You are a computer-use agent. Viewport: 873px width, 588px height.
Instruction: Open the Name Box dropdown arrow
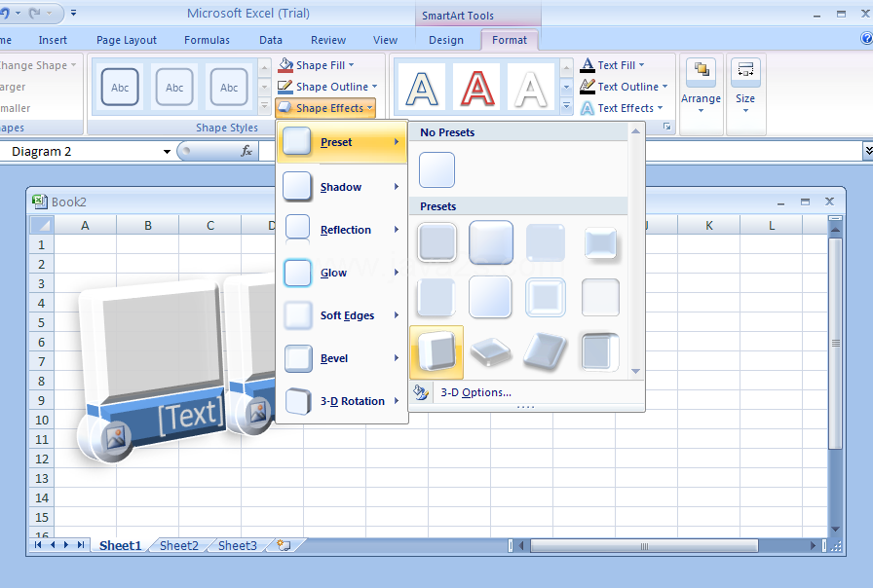(167, 151)
